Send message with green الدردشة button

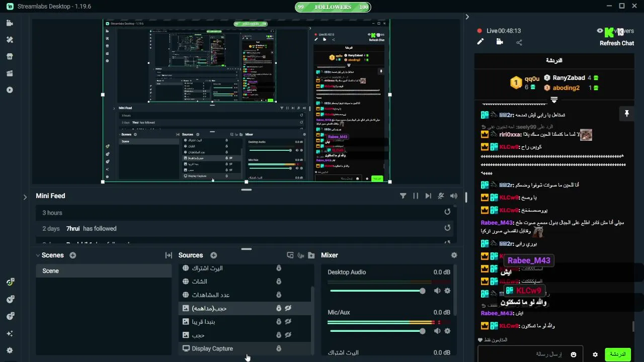click(x=617, y=354)
